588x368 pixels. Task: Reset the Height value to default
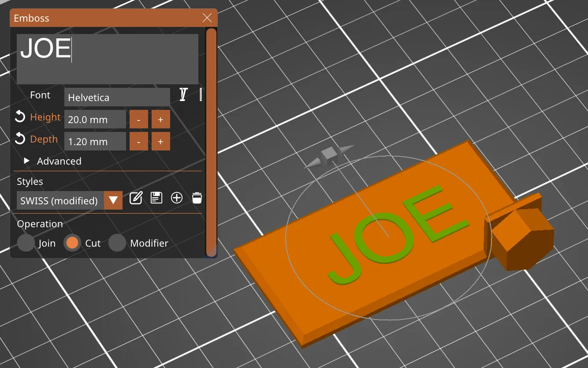[20, 117]
